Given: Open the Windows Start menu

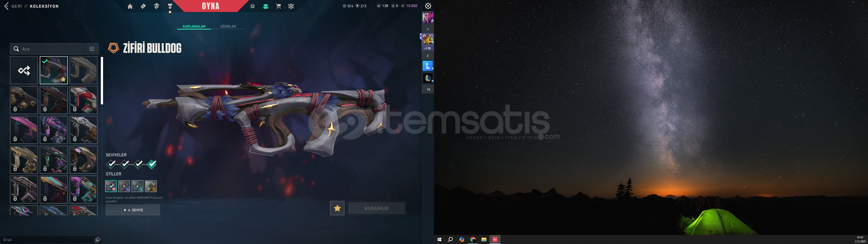Looking at the screenshot, I should (439, 240).
